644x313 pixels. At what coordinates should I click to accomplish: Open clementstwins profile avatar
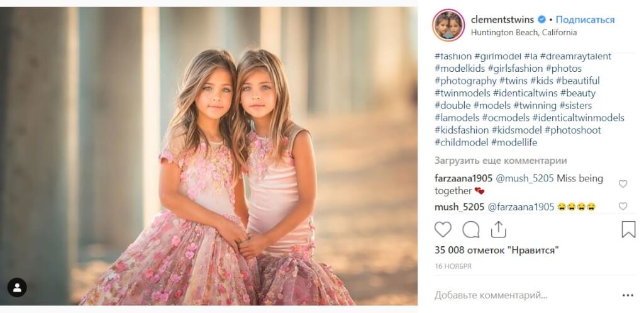click(x=448, y=25)
